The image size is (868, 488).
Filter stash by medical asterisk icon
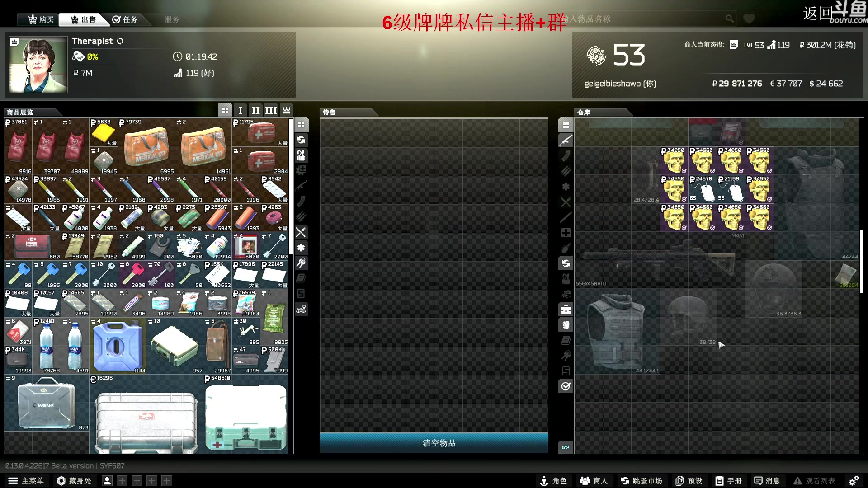[566, 187]
